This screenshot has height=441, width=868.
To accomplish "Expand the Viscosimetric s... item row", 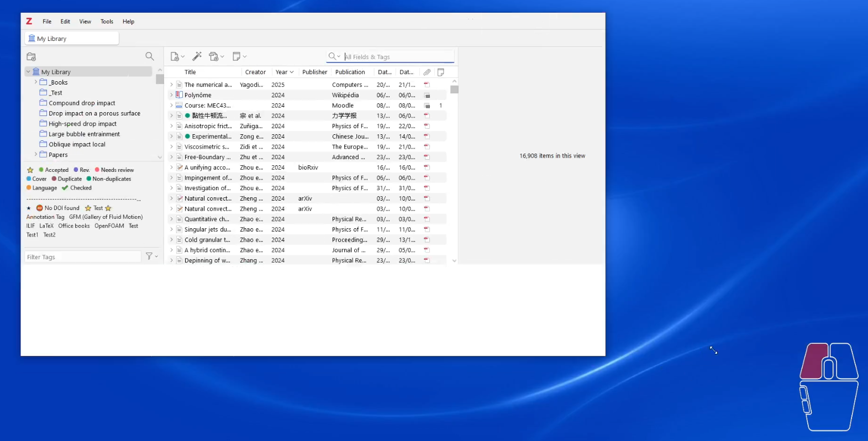I will pos(172,146).
